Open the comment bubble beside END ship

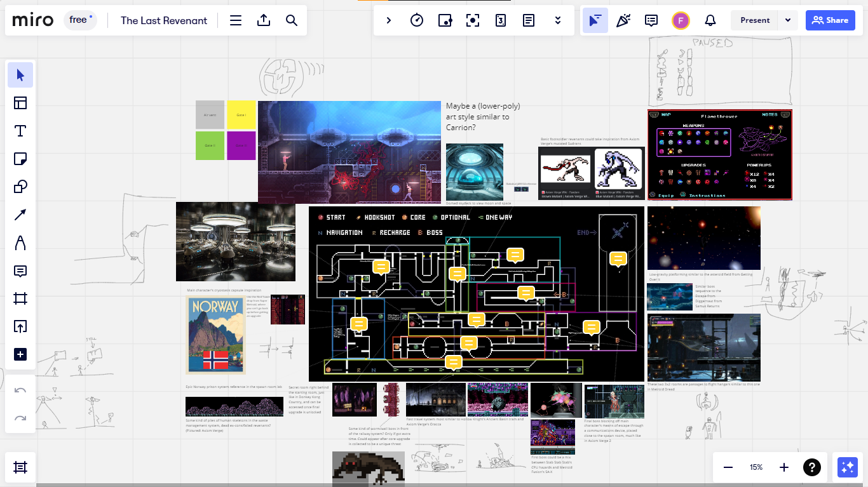click(618, 258)
